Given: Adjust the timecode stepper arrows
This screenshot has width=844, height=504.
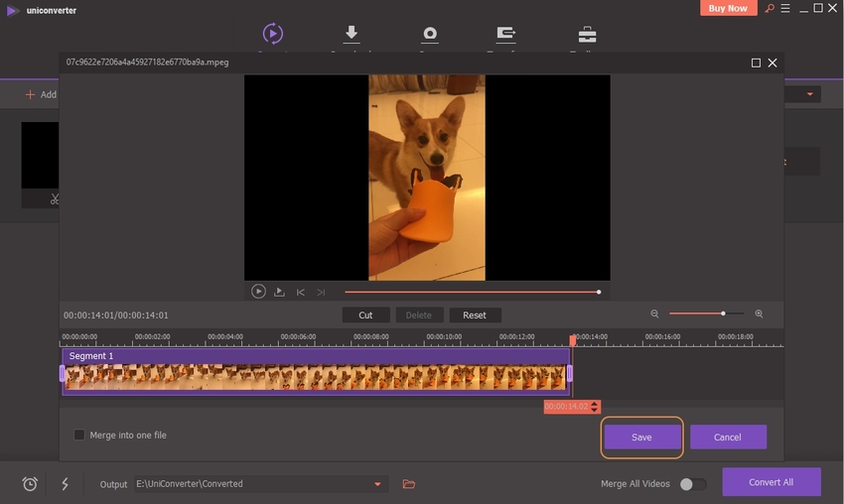Looking at the screenshot, I should [595, 407].
